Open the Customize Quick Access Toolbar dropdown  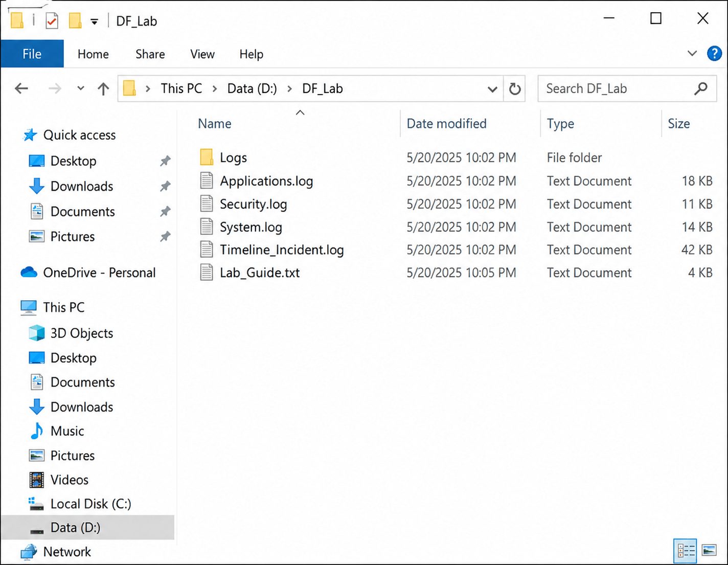coord(94,21)
